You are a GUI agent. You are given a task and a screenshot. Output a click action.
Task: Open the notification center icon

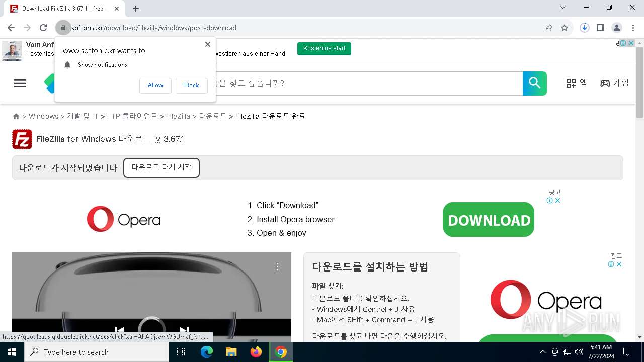coord(627,352)
